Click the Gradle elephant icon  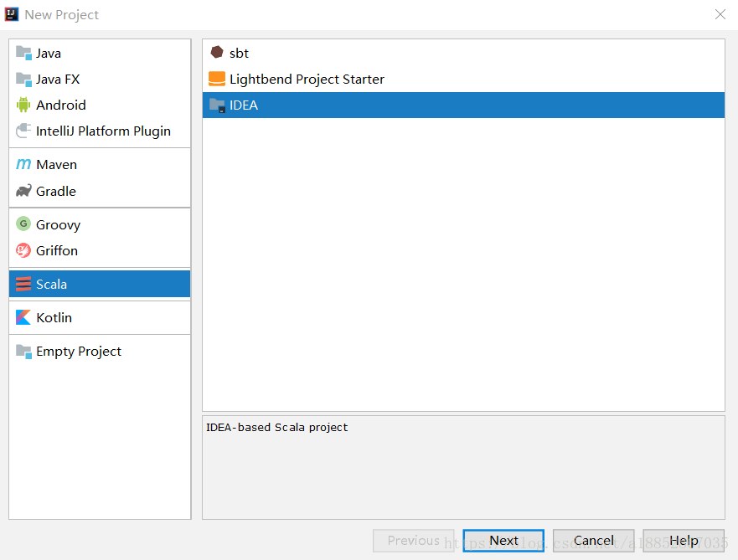(23, 190)
